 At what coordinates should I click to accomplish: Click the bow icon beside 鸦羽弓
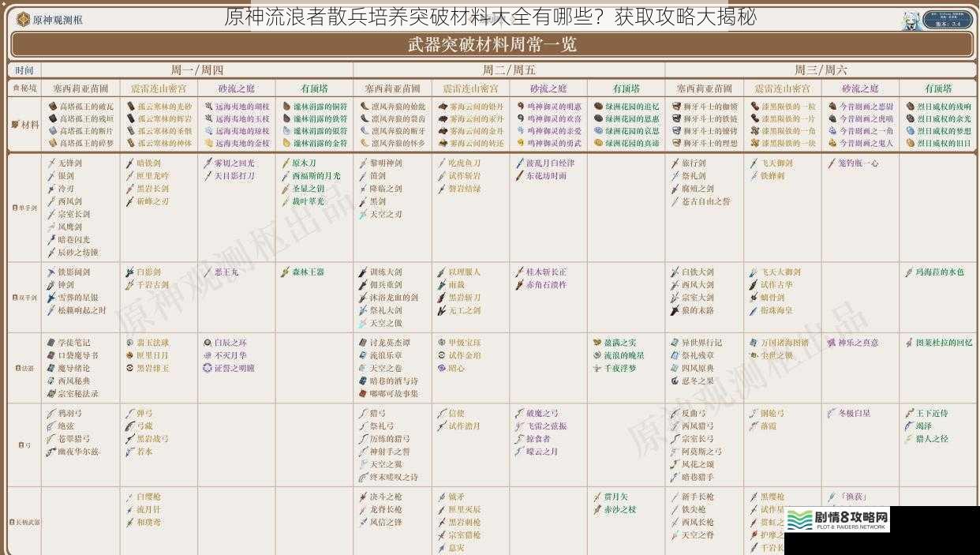point(51,413)
